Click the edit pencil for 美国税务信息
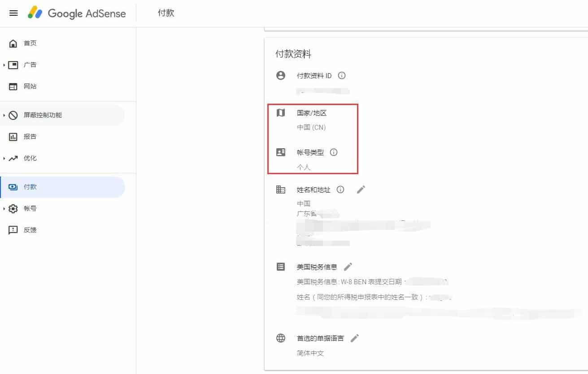 tap(348, 266)
